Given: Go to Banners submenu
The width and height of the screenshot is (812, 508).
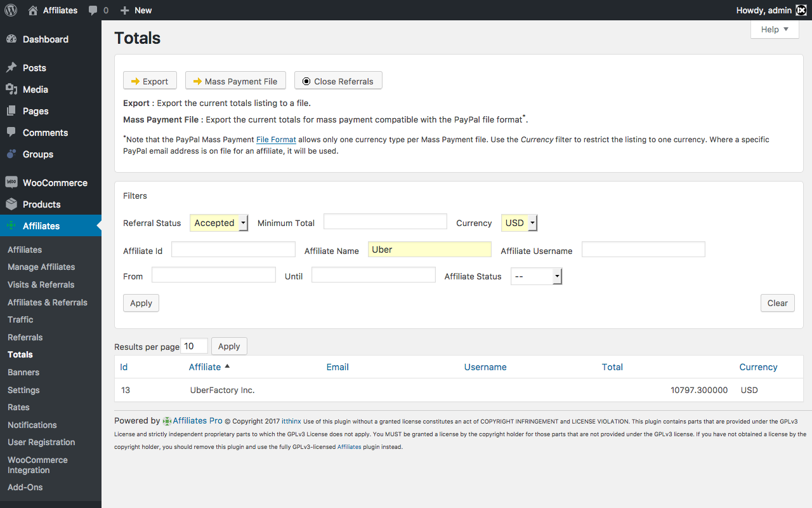Looking at the screenshot, I should 23,372.
